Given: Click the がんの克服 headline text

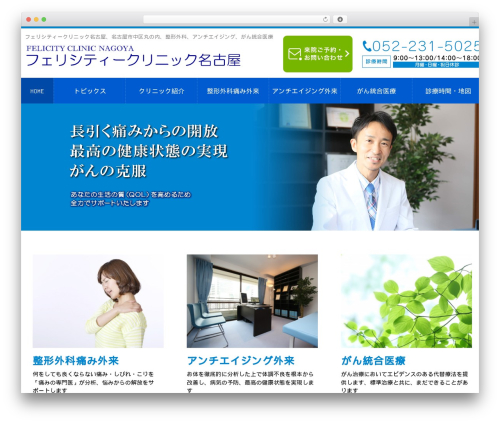Looking at the screenshot, I should pos(108,171).
